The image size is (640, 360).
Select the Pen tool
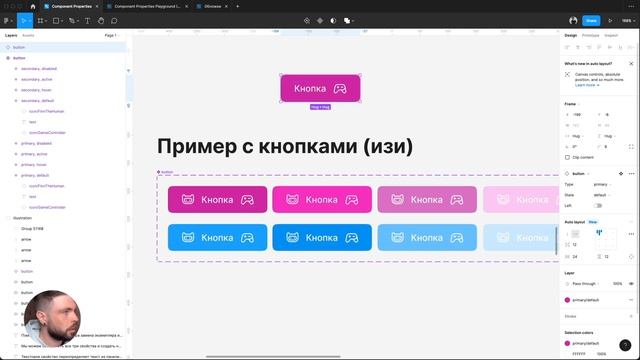click(73, 21)
